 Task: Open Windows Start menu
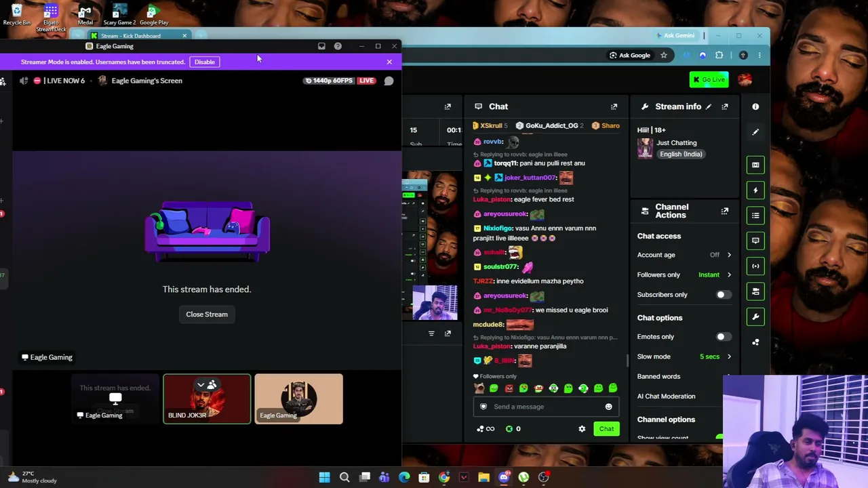point(324,477)
